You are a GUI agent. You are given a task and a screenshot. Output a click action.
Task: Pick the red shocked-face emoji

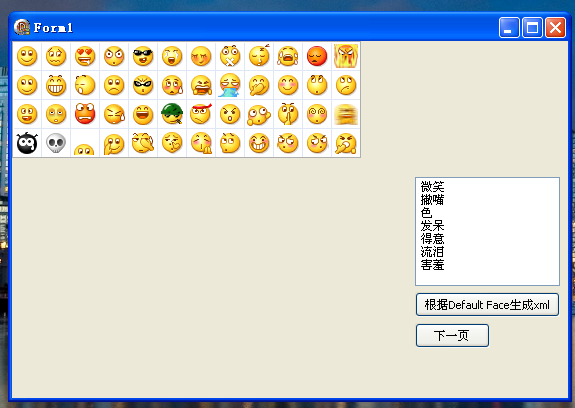coord(85,113)
